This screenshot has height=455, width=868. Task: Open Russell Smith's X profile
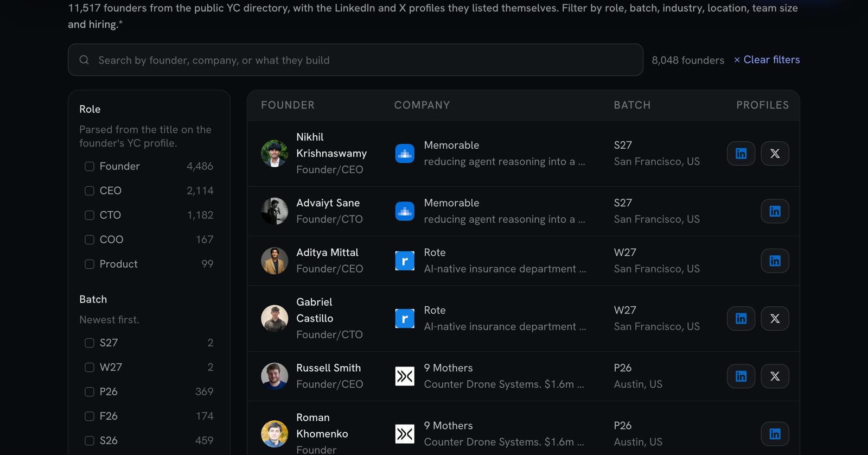click(775, 376)
